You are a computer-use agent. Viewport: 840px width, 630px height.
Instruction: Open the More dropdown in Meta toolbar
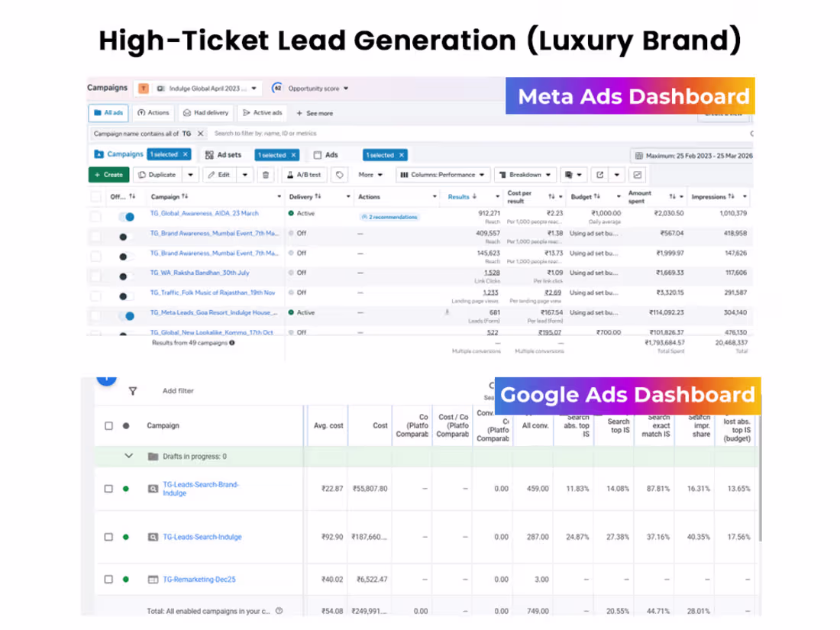point(370,175)
